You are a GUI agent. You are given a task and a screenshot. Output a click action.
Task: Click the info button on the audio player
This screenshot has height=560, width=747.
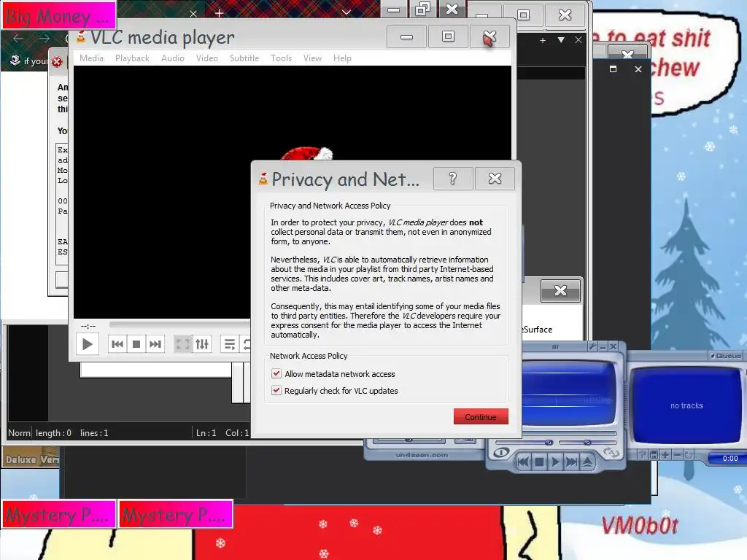point(501,452)
